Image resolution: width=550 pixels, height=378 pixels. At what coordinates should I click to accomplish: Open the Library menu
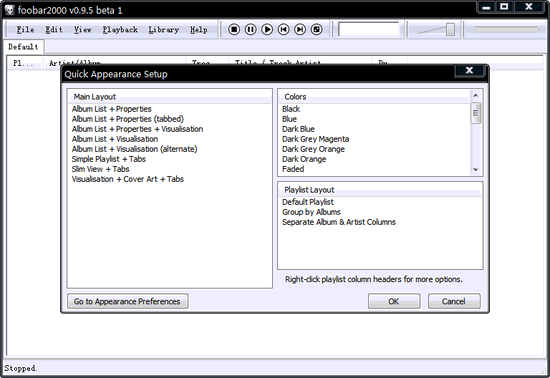[x=163, y=30]
